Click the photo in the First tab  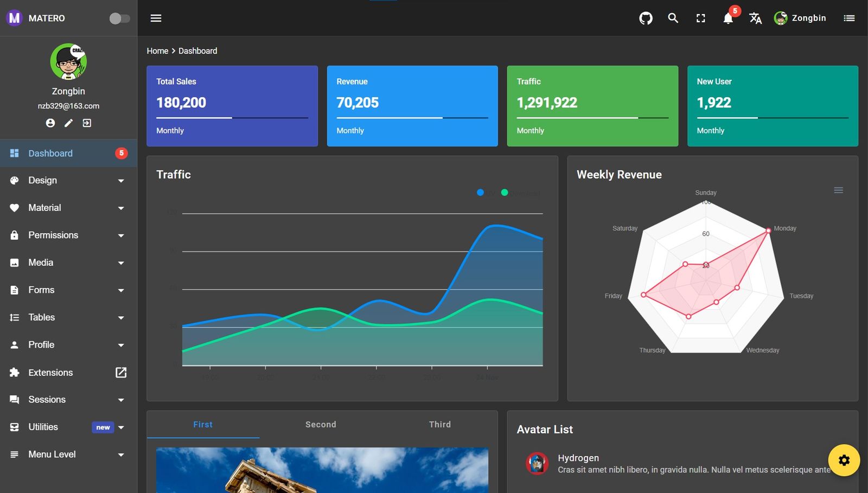pyautogui.click(x=322, y=470)
